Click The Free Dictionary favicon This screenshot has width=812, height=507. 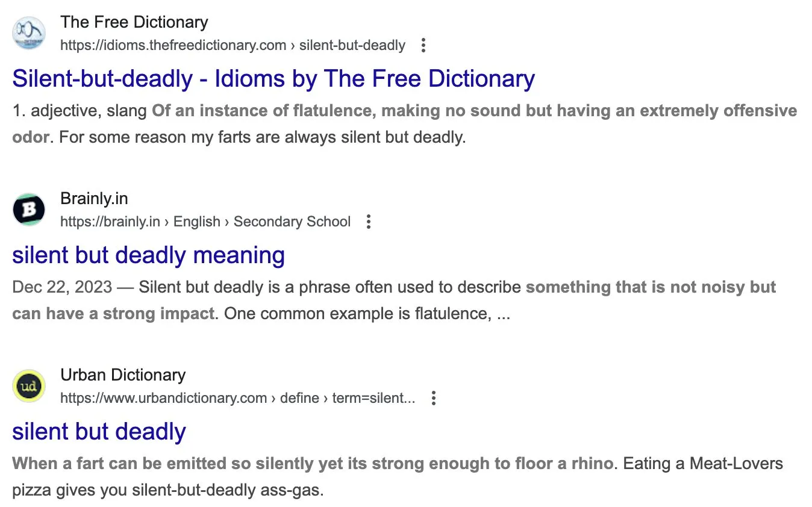[29, 34]
